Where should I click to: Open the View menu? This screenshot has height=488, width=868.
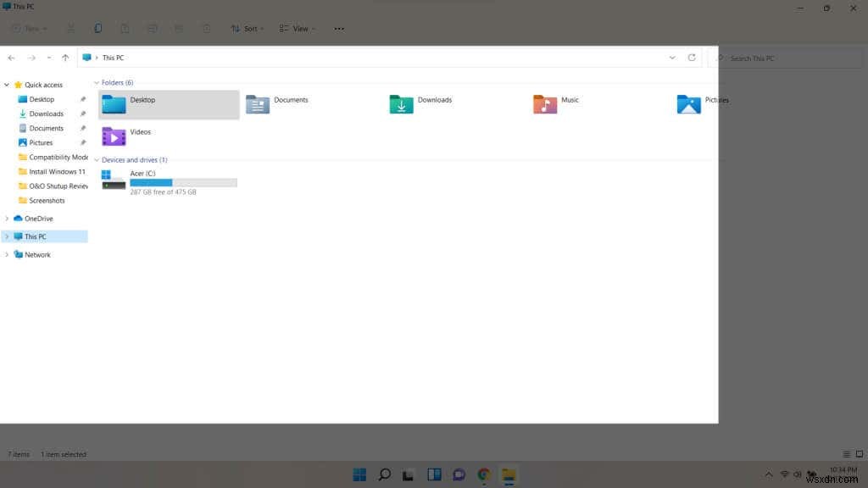point(297,28)
